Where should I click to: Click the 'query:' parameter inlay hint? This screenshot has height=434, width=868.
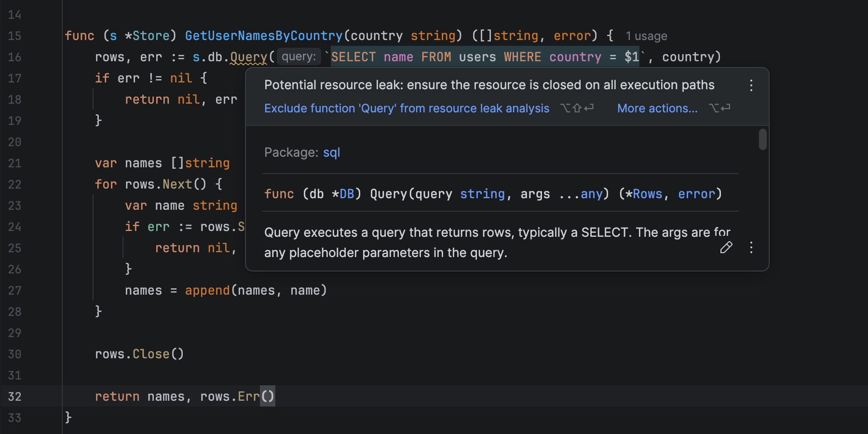[298, 57]
